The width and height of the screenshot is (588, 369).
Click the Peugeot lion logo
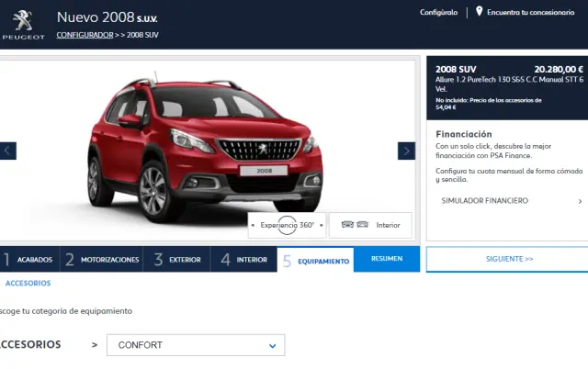coord(23,18)
